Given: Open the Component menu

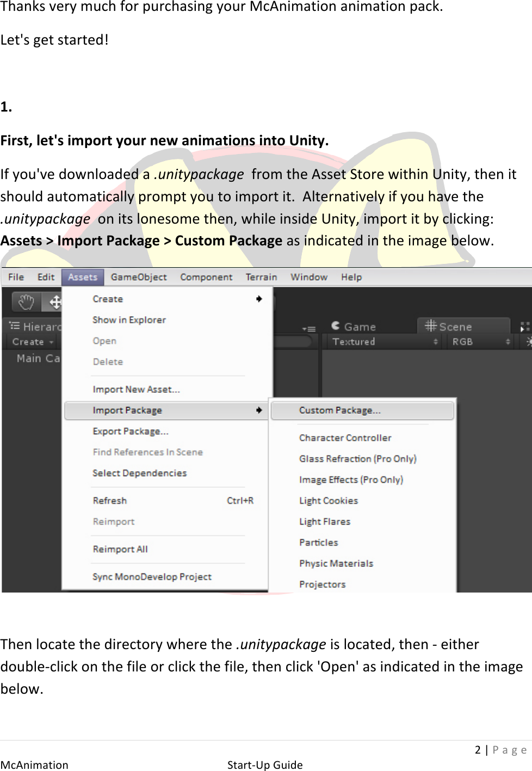Looking at the screenshot, I should [x=206, y=277].
